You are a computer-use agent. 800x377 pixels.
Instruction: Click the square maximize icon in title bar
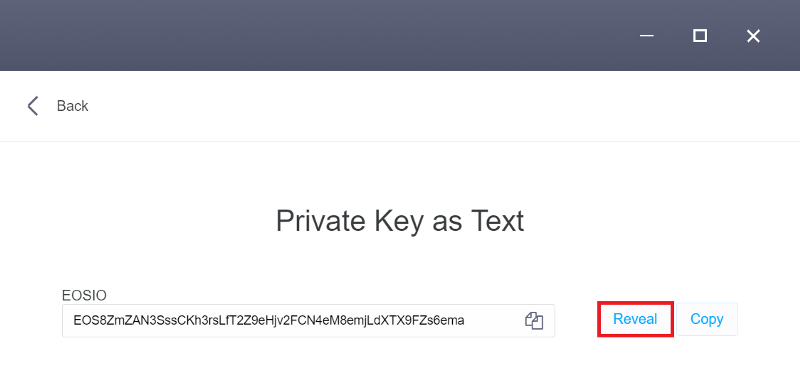(x=700, y=36)
